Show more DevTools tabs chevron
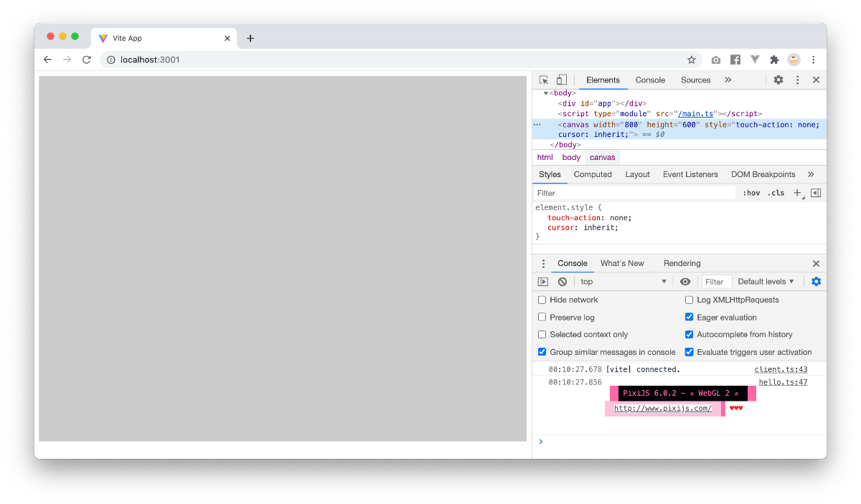The height and width of the screenshot is (504, 861). coord(728,80)
